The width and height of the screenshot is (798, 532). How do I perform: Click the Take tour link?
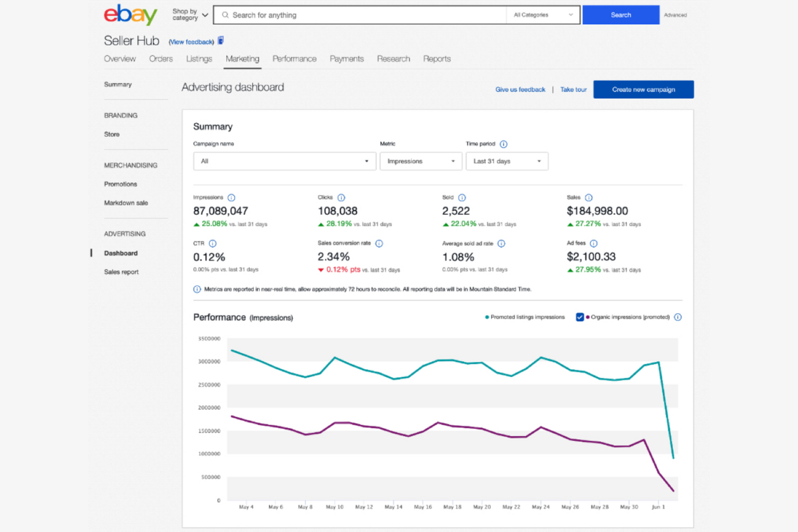573,89
